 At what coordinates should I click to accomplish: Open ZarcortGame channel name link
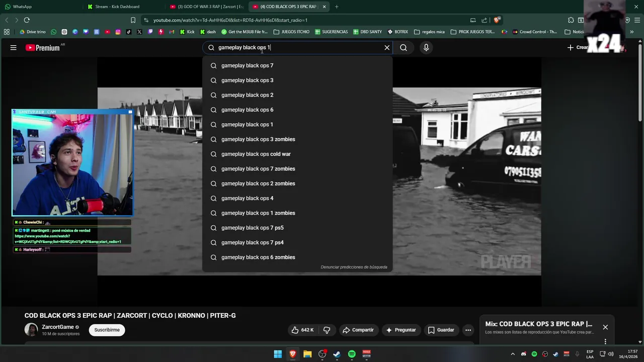click(58, 327)
